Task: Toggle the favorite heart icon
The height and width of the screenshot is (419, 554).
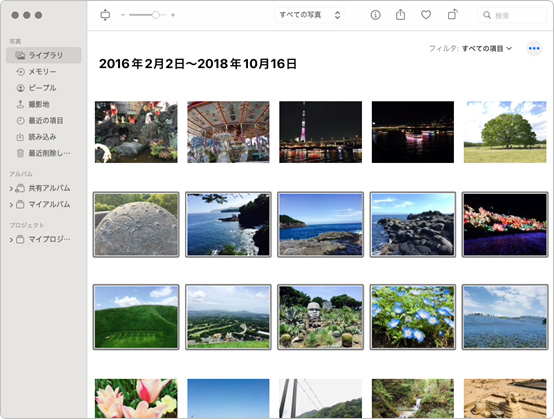Action: tap(426, 15)
